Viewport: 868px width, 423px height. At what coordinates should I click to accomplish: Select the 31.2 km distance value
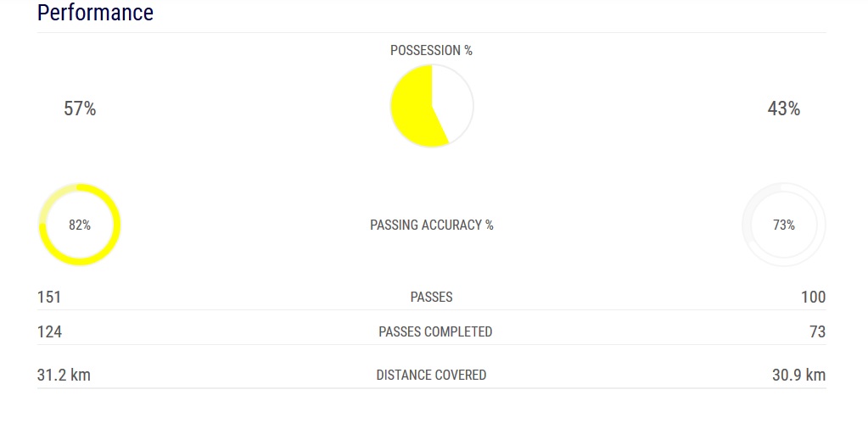point(64,375)
